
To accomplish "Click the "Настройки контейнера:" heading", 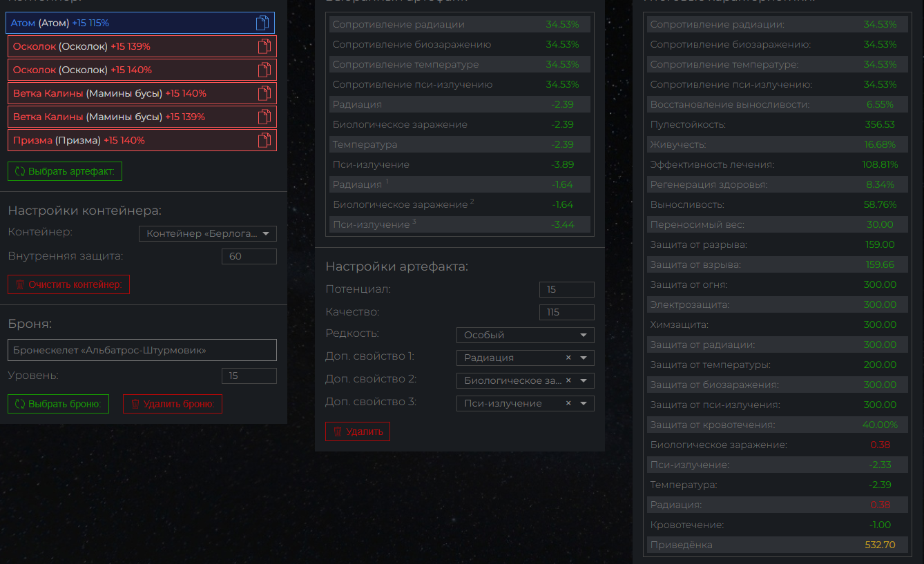I will click(x=85, y=211).
